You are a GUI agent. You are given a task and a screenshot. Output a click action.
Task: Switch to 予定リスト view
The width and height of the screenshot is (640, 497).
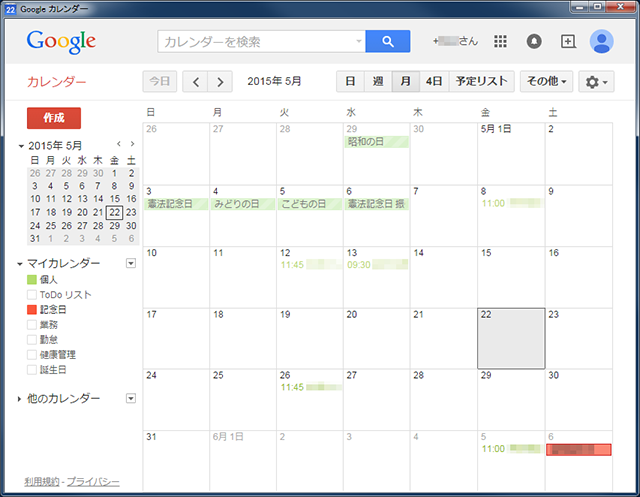tap(481, 81)
